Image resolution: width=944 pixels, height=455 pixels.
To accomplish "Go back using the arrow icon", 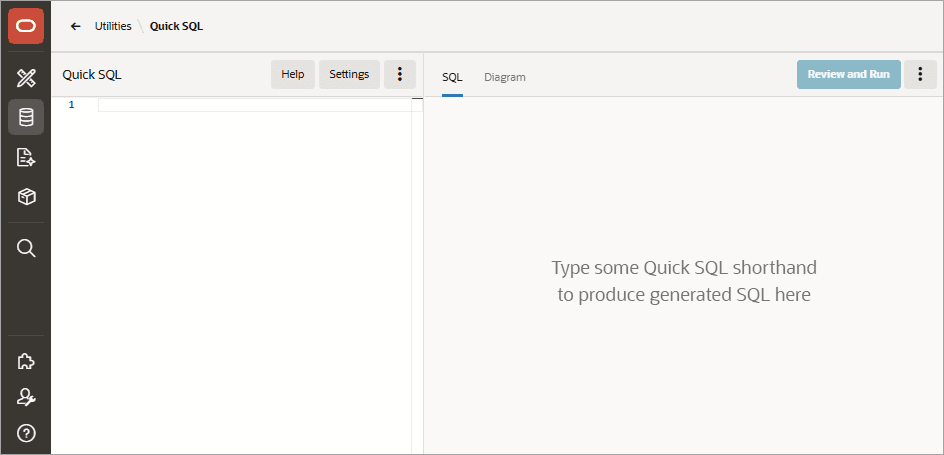I will pos(75,26).
